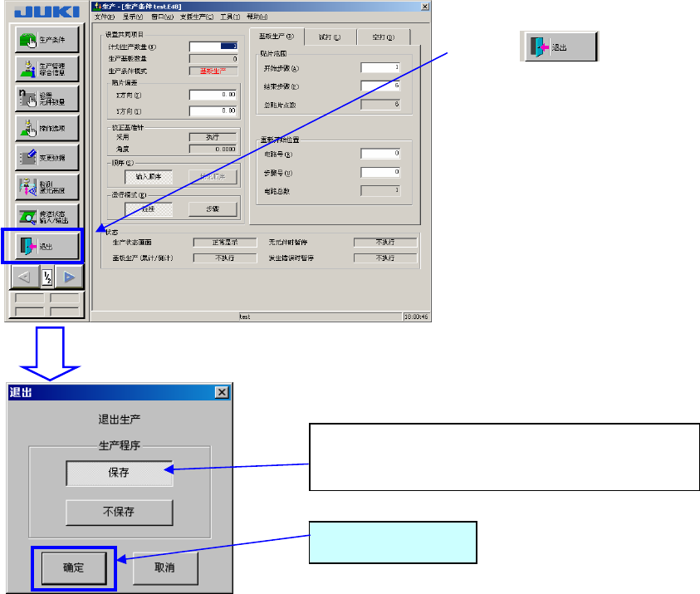Viewport: 700px width, 594px height.
Task: Click 退出 exit in the JUKI sidebar
Action: 47,246
